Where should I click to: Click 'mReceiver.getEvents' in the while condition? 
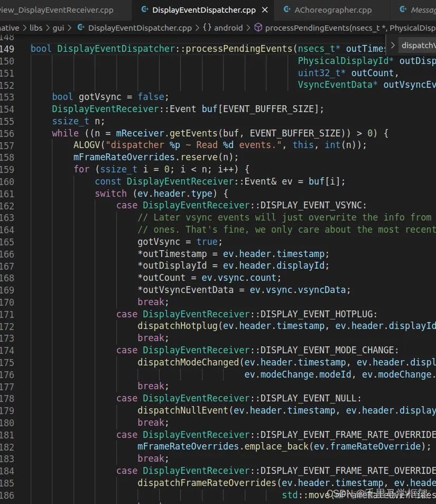point(167,133)
